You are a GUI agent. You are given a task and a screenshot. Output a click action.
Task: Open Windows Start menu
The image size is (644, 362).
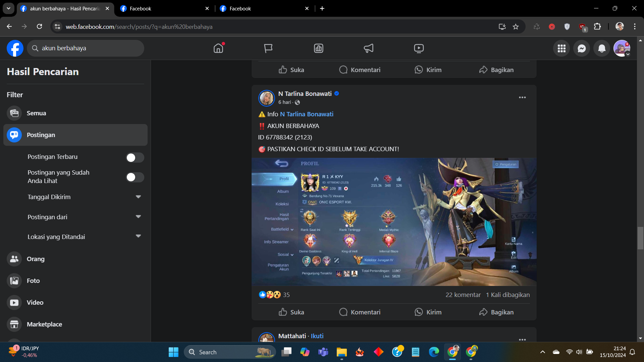pos(173,352)
